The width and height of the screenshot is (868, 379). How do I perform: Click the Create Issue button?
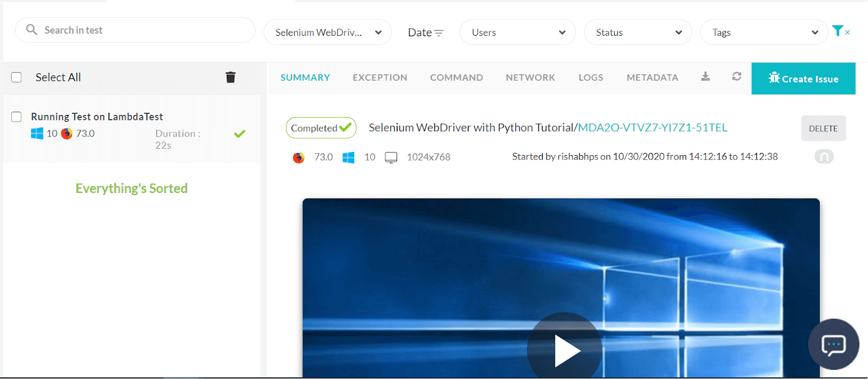[x=803, y=79]
